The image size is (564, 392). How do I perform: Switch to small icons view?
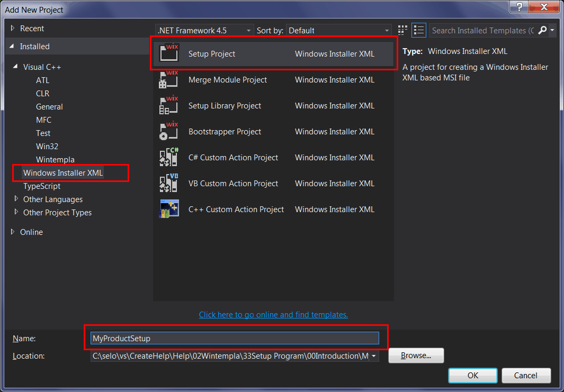(402, 30)
